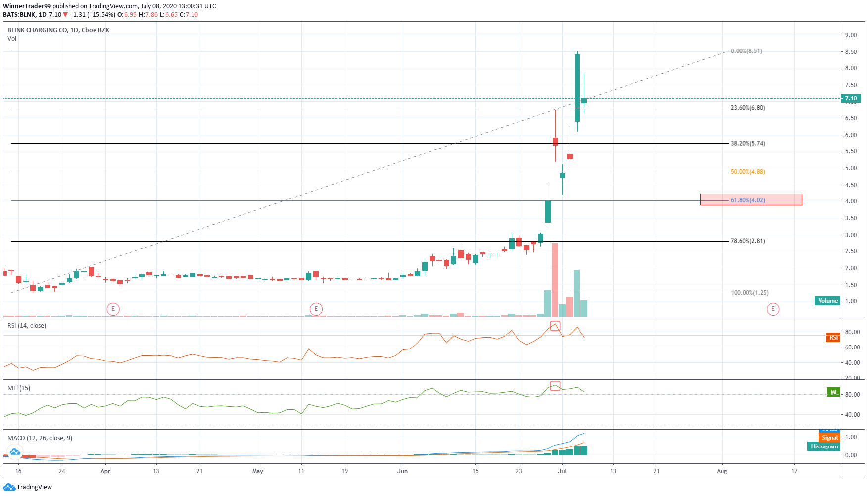
Task: Click the 17 date label on time axis
Action: (x=794, y=471)
